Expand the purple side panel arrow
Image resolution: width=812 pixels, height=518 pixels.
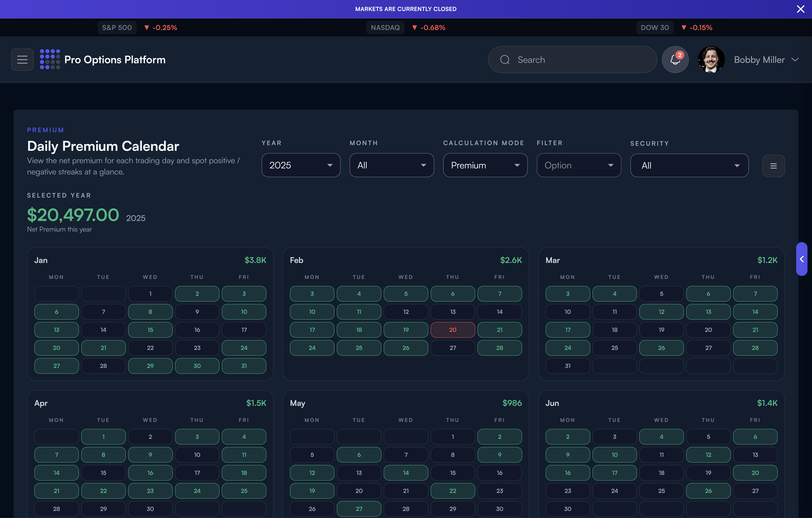[x=802, y=259]
